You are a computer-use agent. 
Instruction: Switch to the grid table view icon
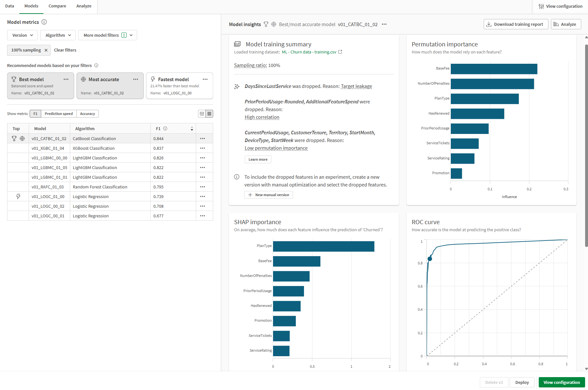[202, 114]
